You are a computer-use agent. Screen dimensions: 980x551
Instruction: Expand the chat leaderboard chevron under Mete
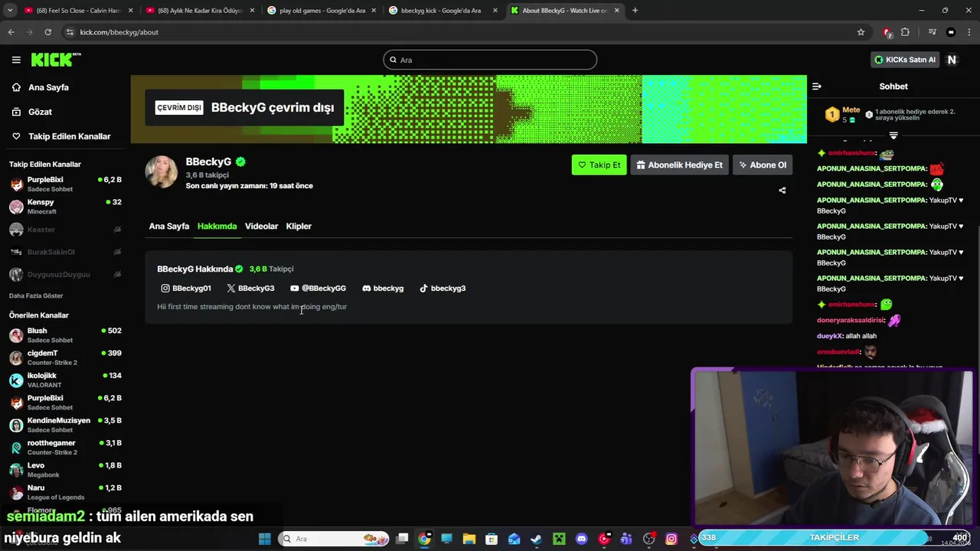893,135
